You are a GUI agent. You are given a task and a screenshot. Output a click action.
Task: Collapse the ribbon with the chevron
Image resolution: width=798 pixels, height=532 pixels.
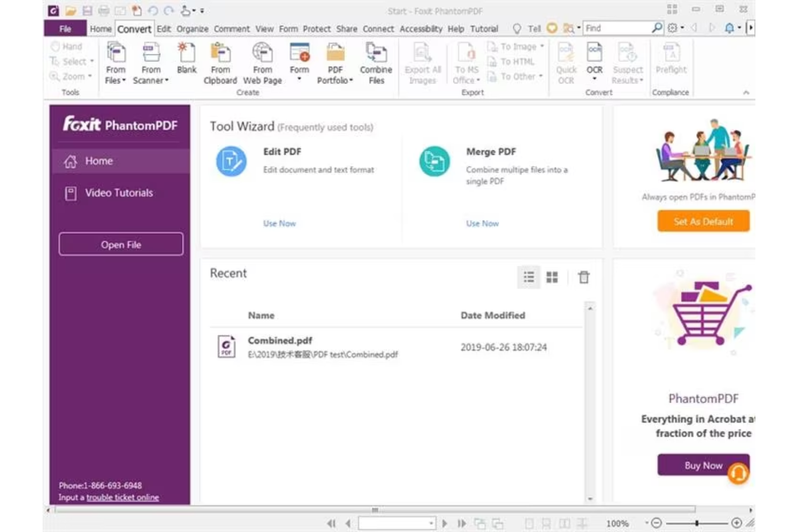746,92
